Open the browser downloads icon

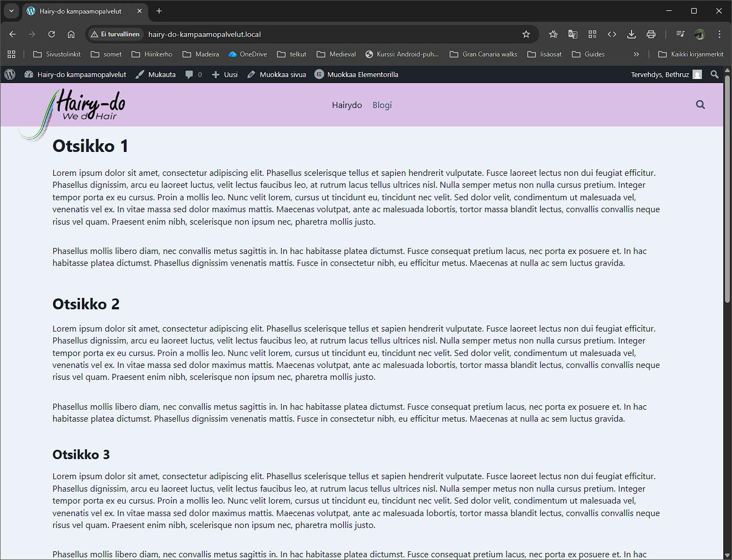(632, 34)
